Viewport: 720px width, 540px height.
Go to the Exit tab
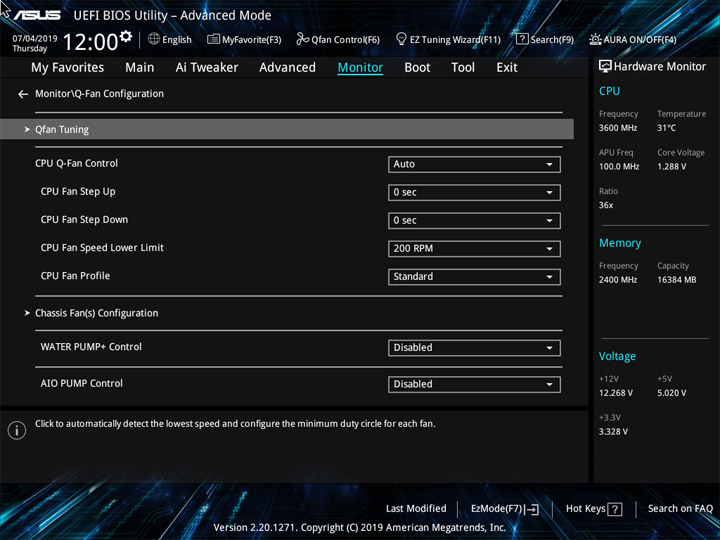click(507, 68)
